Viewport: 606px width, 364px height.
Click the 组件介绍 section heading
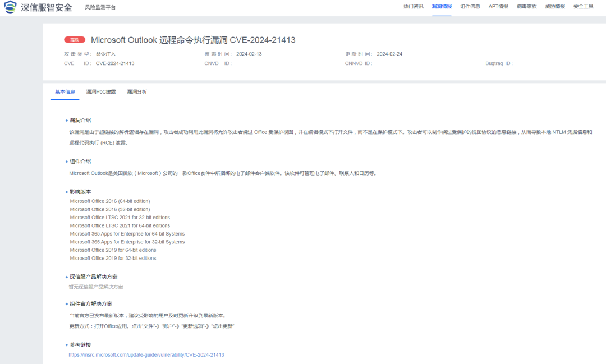tap(80, 162)
